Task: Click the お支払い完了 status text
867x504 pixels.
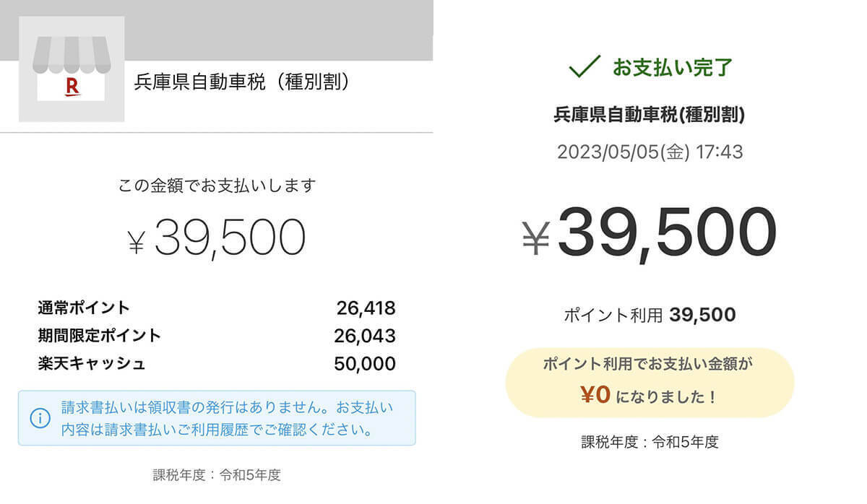Action: (673, 68)
